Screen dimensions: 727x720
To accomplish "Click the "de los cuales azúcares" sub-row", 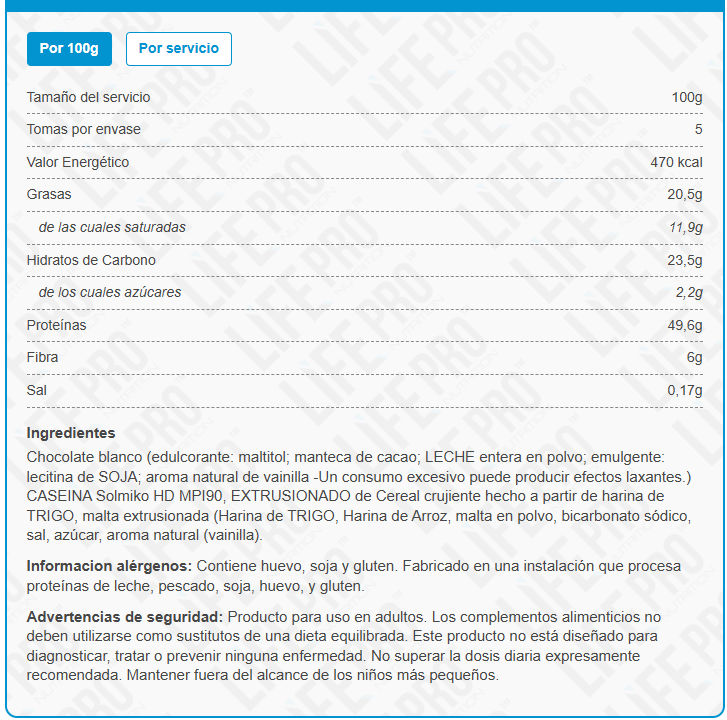I will [110, 292].
